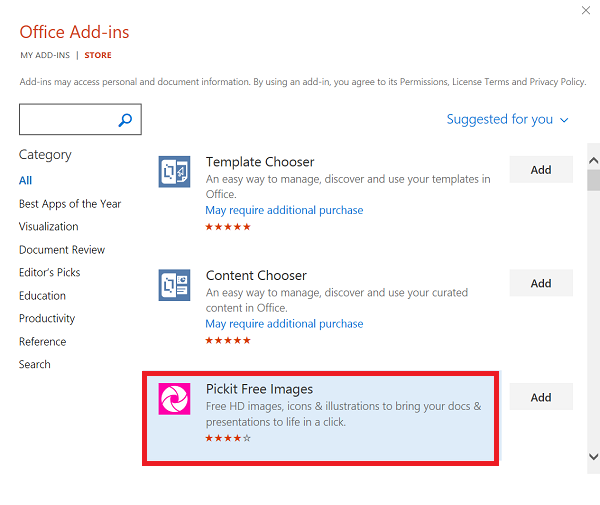Viewport: 600px width, 505px height.
Task: Switch to the Store tab
Action: (x=98, y=55)
